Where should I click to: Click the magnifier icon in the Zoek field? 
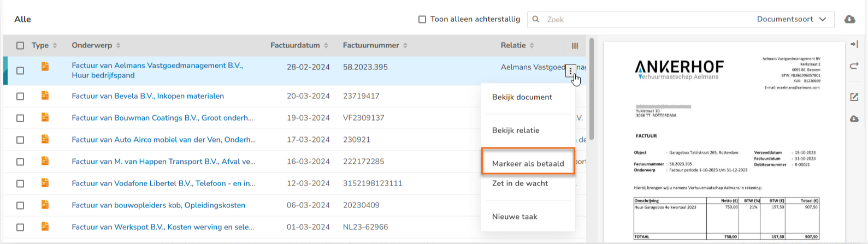coord(536,20)
